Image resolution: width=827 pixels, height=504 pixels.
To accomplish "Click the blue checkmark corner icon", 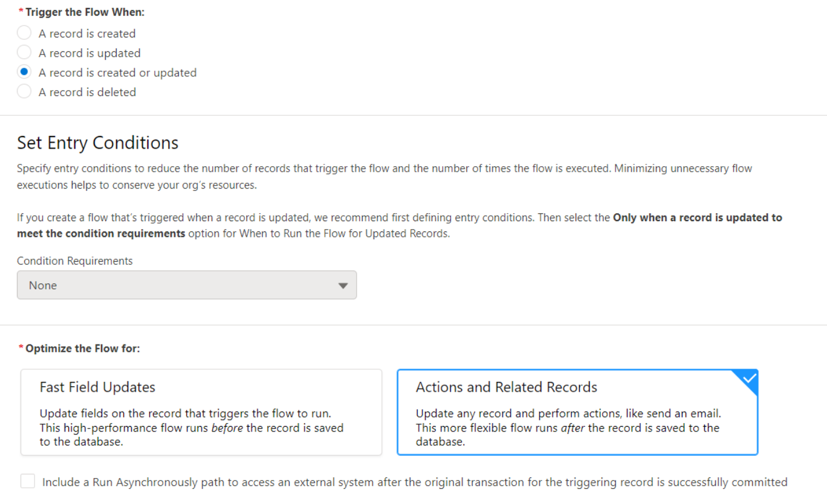I will (x=749, y=378).
